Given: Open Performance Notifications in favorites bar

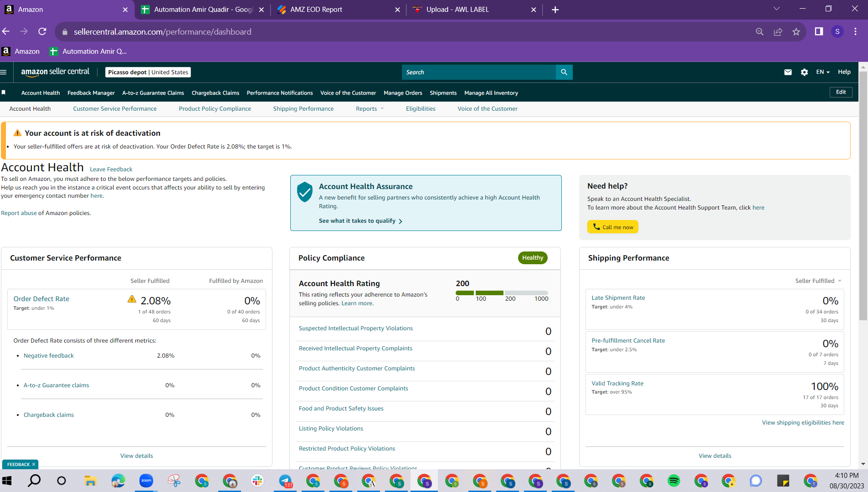Looking at the screenshot, I should tap(280, 92).
